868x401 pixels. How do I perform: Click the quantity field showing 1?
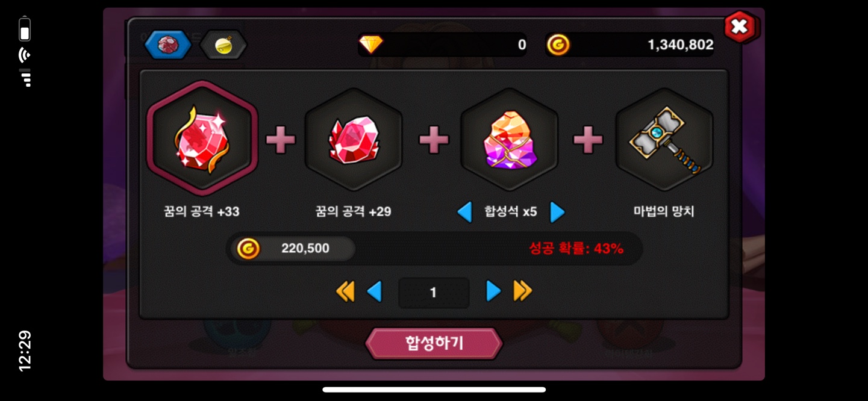[434, 293]
